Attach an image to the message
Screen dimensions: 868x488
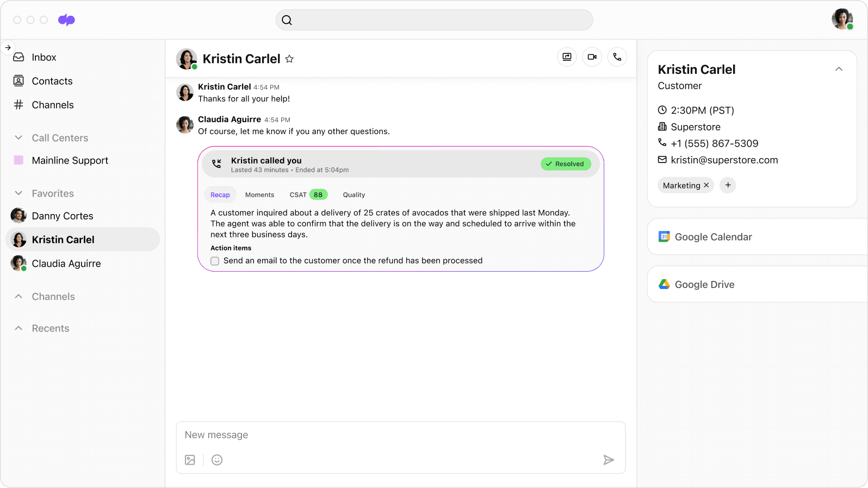point(190,460)
